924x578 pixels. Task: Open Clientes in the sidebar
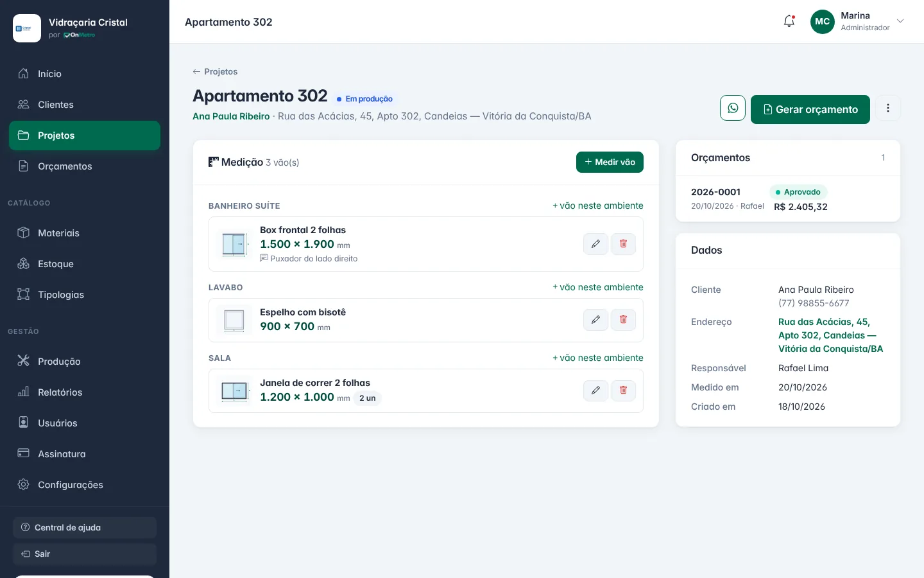click(x=85, y=105)
